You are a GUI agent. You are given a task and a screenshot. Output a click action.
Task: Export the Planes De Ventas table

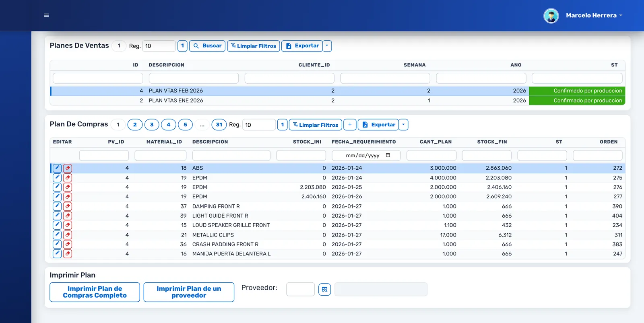(302, 46)
